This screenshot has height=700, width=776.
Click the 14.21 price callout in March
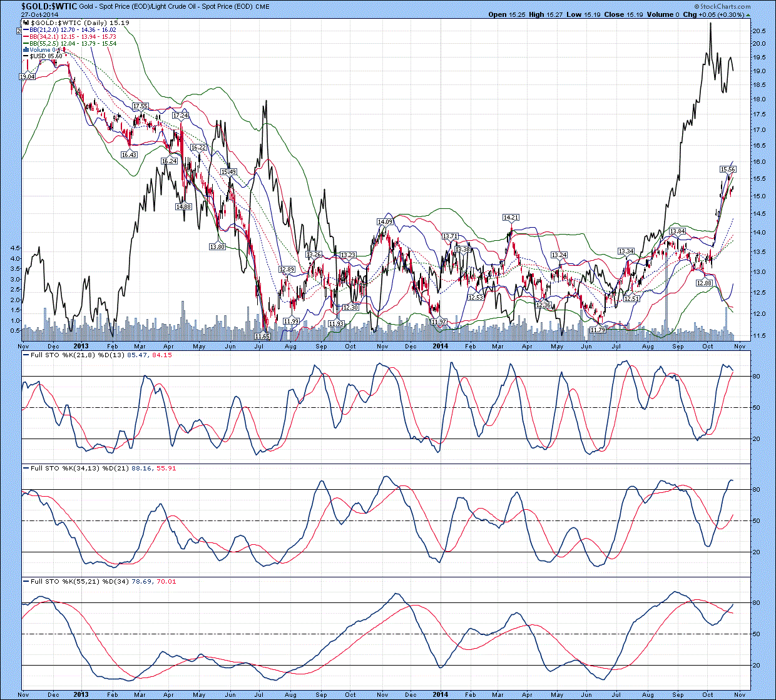[511, 218]
